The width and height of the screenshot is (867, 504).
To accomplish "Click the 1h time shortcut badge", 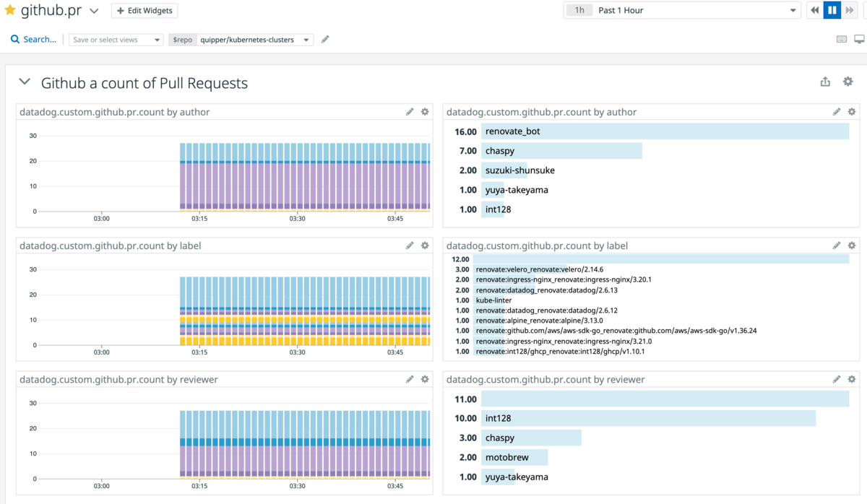I will pos(579,10).
